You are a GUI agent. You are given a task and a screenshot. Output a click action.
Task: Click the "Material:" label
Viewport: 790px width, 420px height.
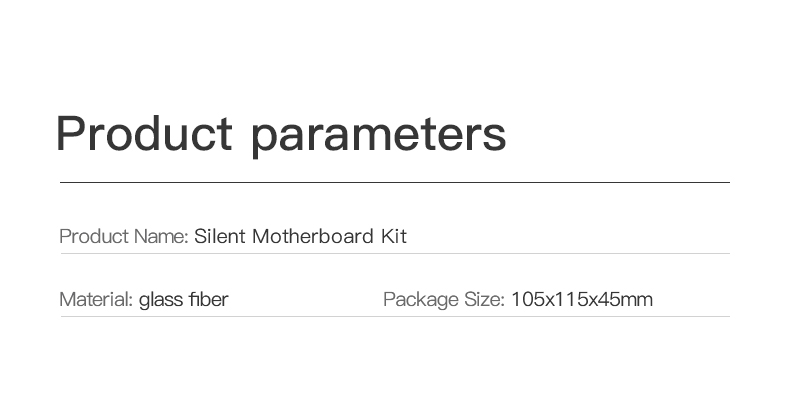pos(96,300)
